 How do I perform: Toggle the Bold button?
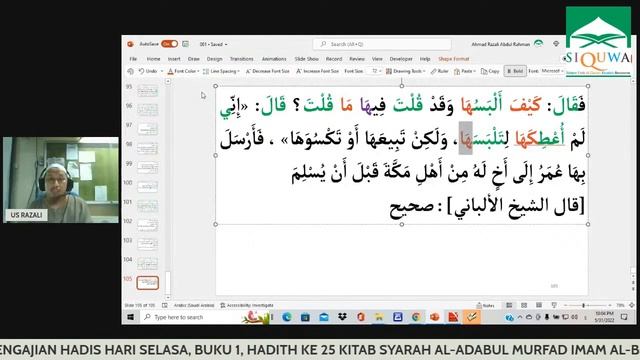pos(515,71)
